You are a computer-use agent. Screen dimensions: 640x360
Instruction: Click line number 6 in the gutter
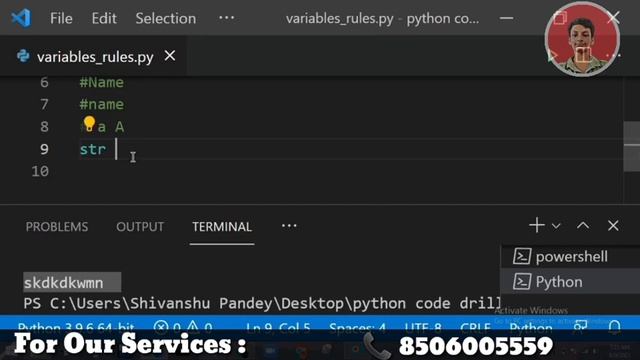(x=44, y=82)
